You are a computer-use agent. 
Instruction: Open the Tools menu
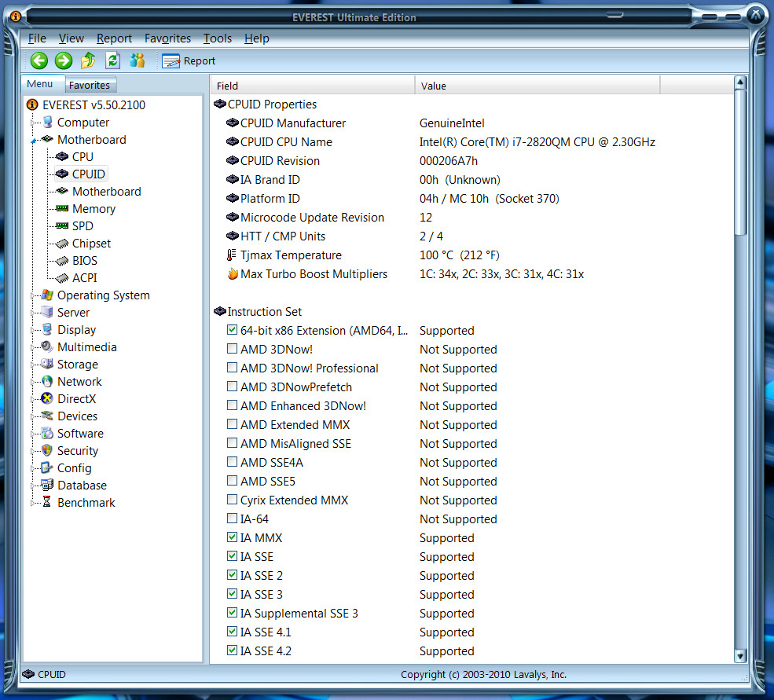(x=217, y=38)
